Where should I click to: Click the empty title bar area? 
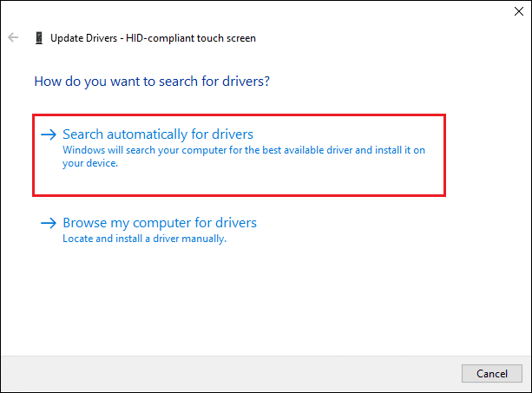tap(260, 11)
